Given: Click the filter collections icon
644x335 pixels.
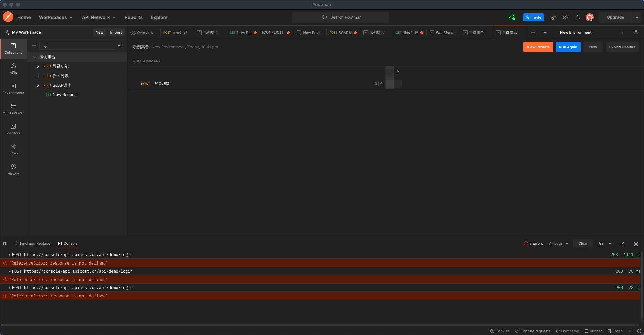Looking at the screenshot, I should (46, 46).
